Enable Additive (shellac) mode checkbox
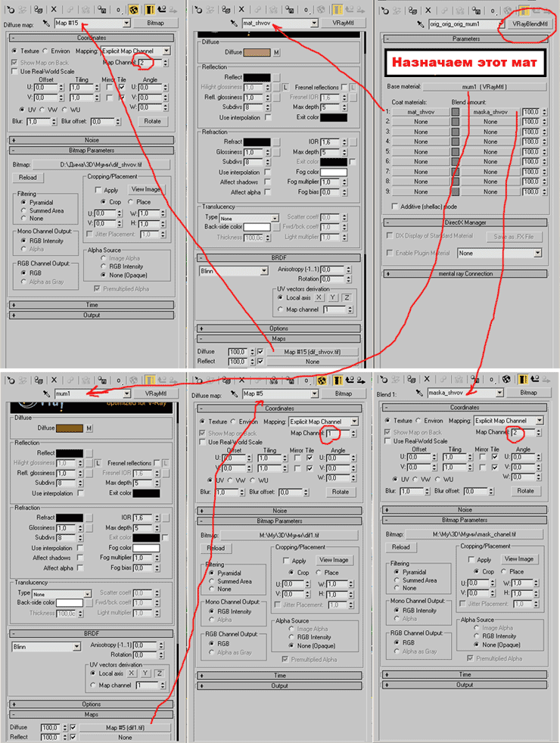 pyautogui.click(x=394, y=207)
